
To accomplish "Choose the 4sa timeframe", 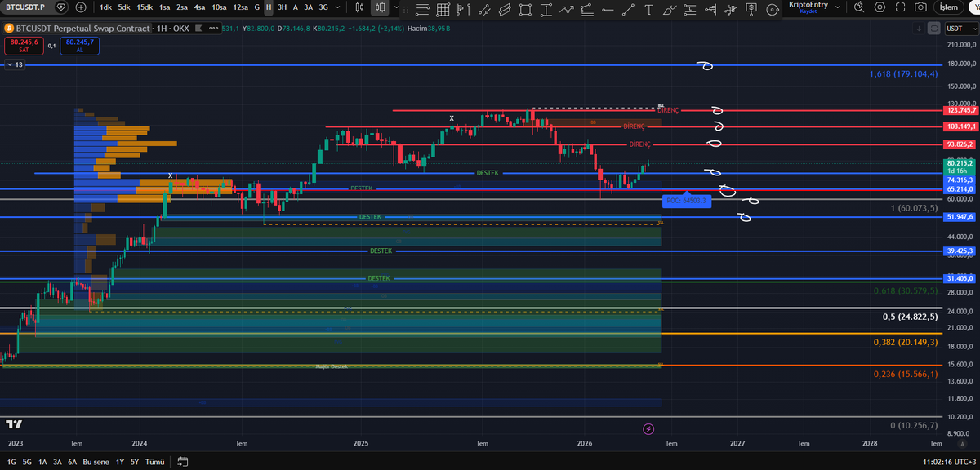I will pyautogui.click(x=199, y=7).
